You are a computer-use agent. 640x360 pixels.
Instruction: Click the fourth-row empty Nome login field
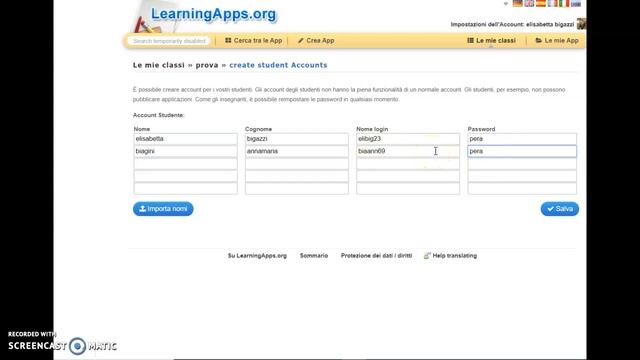(x=408, y=176)
